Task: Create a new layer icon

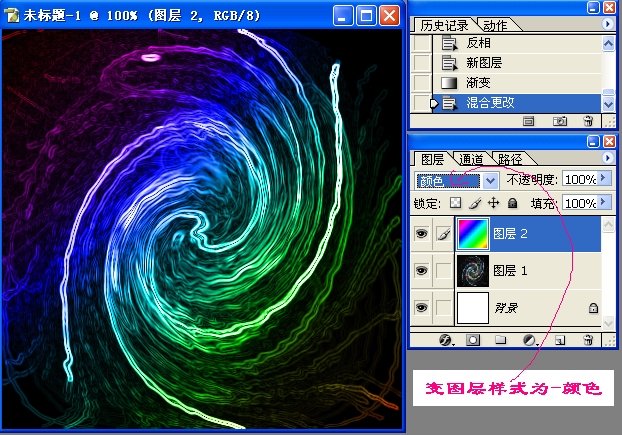Action: point(560,340)
